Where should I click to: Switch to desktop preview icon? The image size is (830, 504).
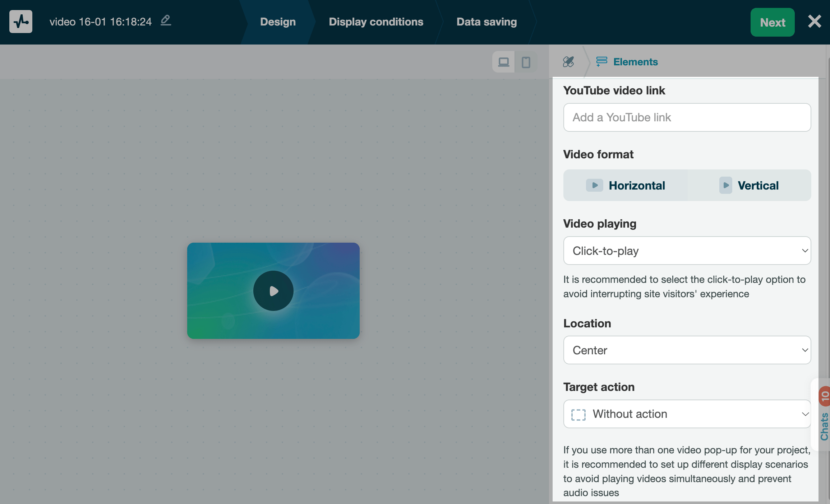503,62
